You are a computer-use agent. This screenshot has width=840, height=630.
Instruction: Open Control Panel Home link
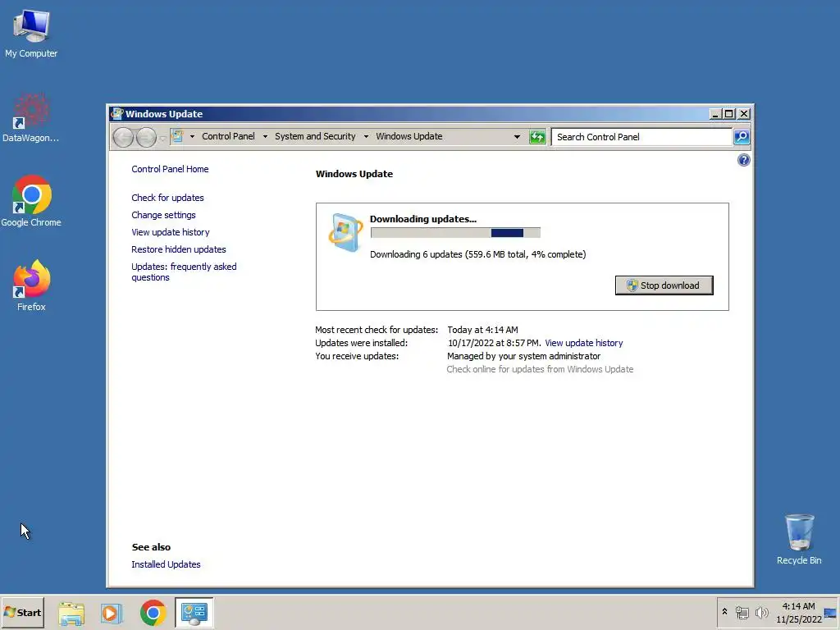[x=170, y=169]
